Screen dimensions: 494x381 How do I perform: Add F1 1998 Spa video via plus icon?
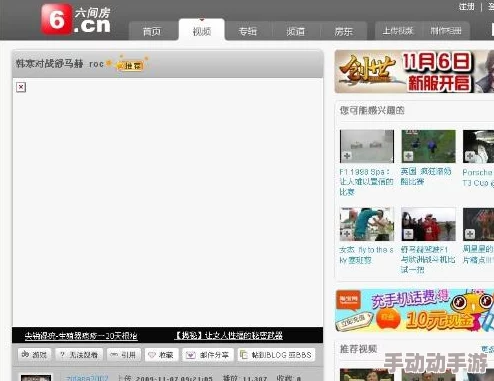pyautogui.click(x=347, y=156)
